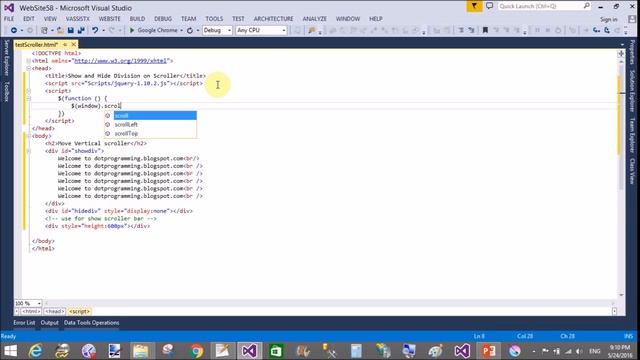Open the EDIT menu
Screen dimensions: 640x360
pyautogui.click(x=29, y=19)
